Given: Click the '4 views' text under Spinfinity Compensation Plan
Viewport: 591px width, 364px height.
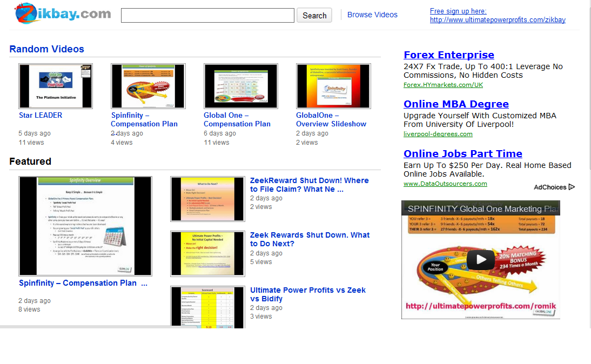Looking at the screenshot, I should point(122,143).
